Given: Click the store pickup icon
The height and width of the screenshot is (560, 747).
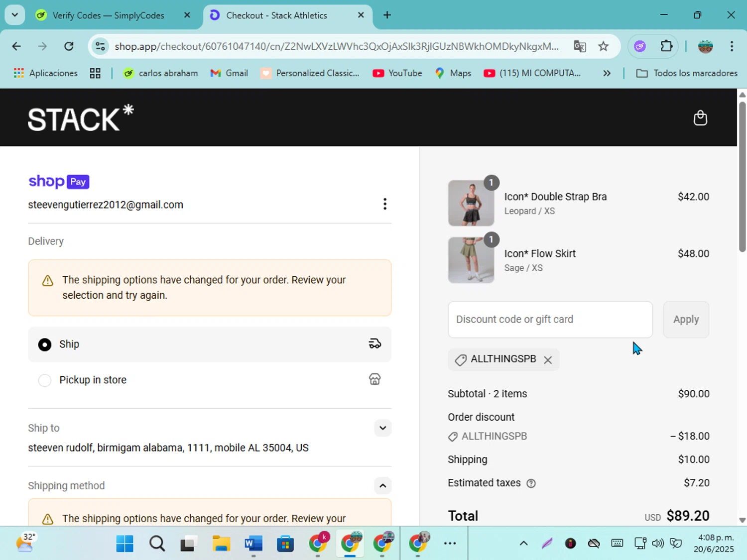Looking at the screenshot, I should (x=374, y=379).
